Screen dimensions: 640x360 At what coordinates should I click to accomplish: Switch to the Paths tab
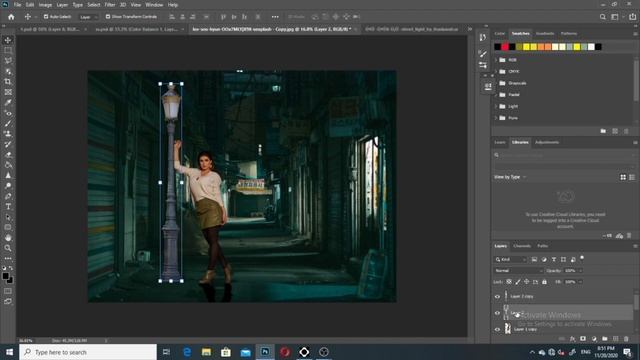pyautogui.click(x=542, y=246)
